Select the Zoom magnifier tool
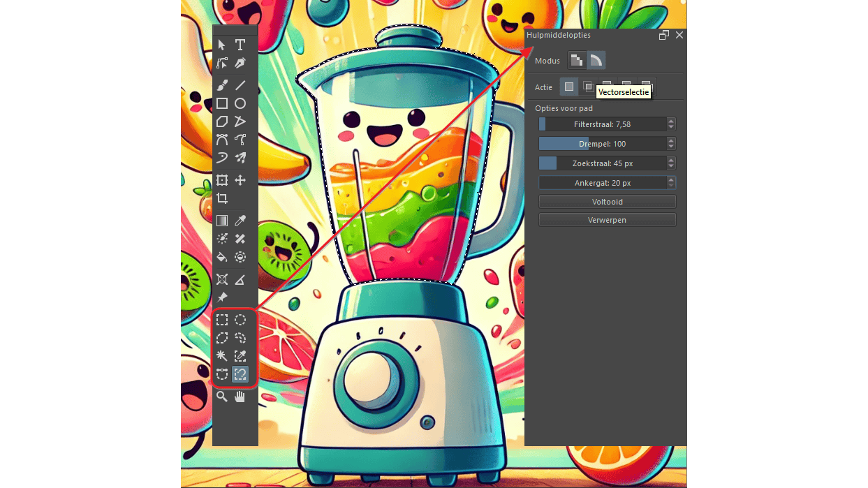 click(222, 397)
